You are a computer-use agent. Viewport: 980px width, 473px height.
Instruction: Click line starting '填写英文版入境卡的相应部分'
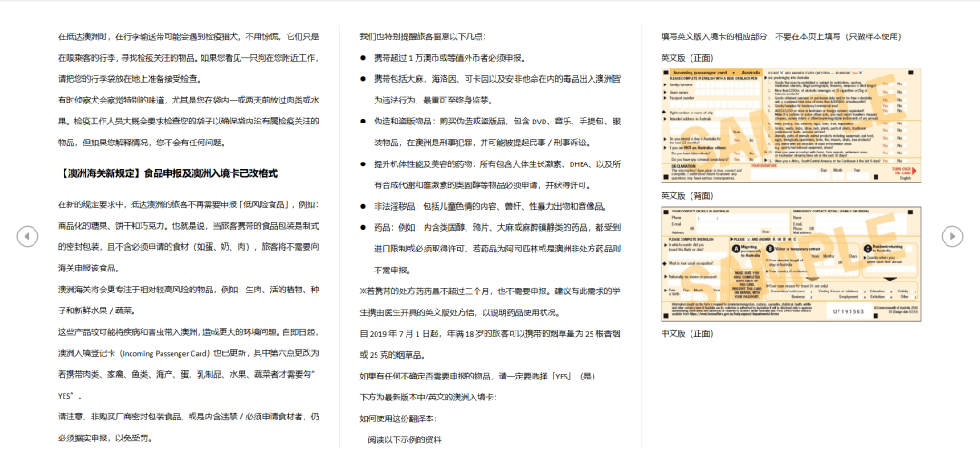tap(781, 36)
